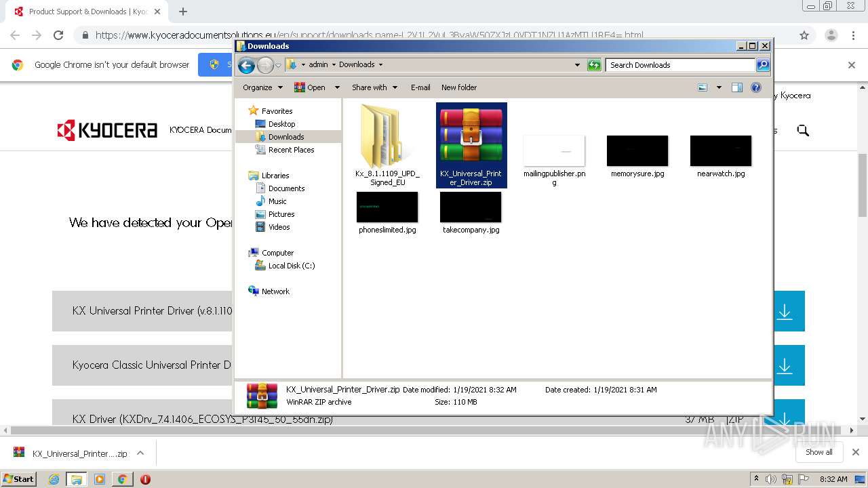Click New folder button
This screenshot has height=488, width=868.
(x=459, y=87)
